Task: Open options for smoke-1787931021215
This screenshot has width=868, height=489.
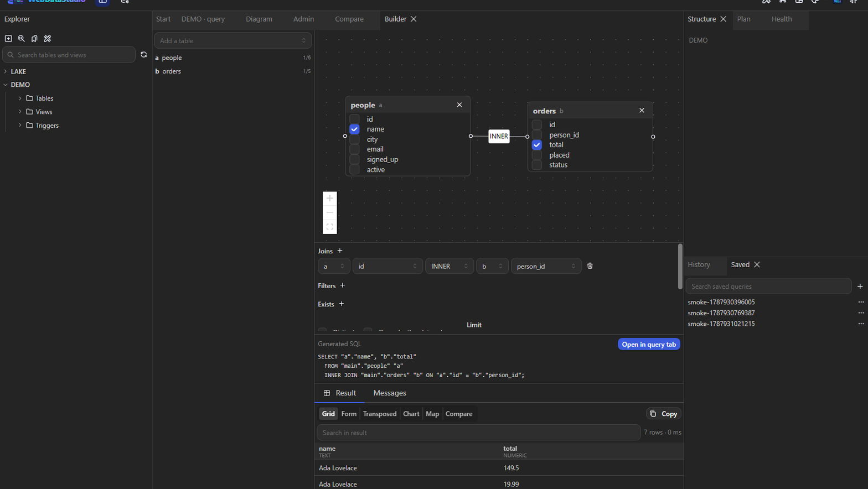Action: click(861, 324)
